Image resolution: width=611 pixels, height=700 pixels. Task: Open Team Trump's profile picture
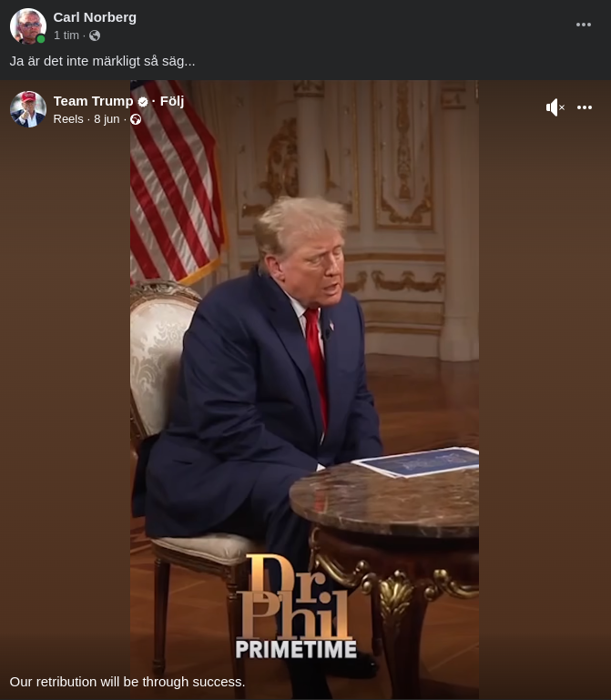click(27, 109)
